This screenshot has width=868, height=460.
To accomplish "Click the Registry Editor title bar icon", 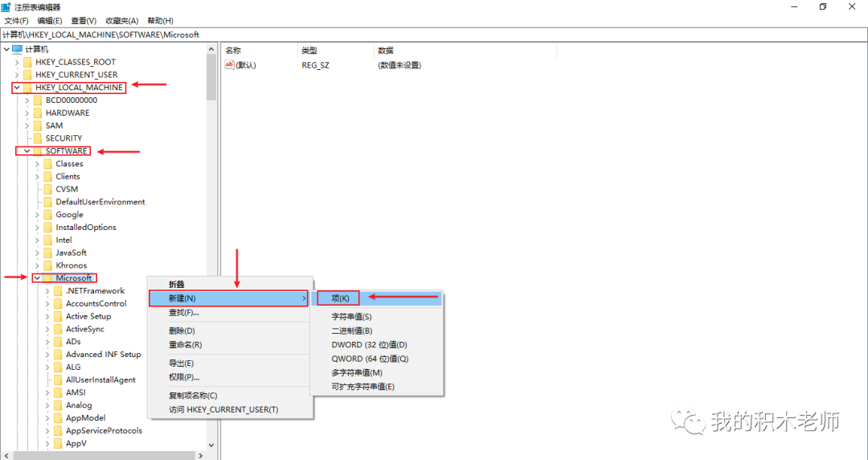I will [6, 7].
